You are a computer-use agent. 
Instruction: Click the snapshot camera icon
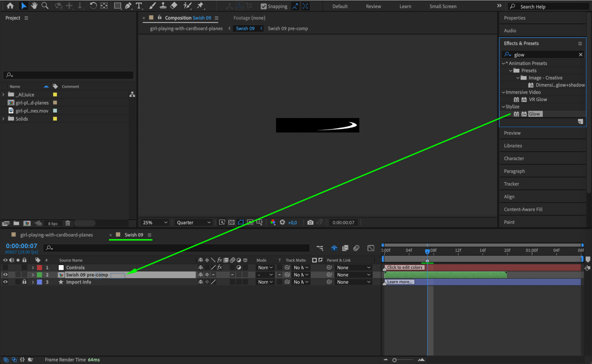[310, 222]
